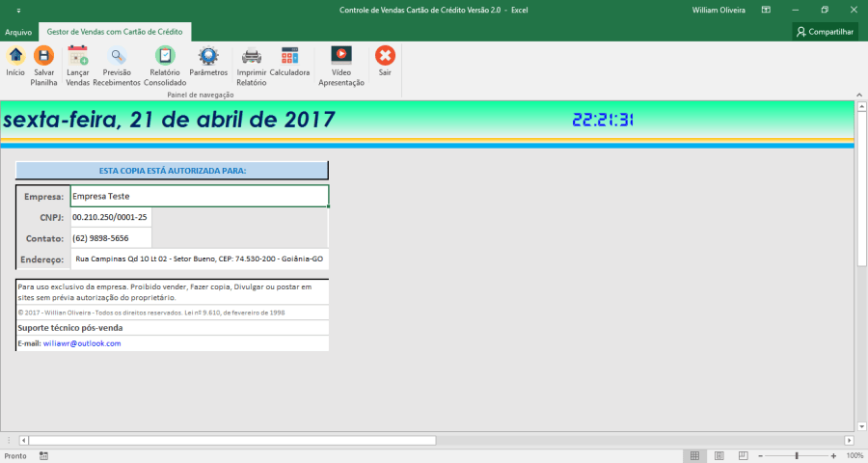
Task: Click 'Suporte técnico pós-venda' text
Action: coord(70,328)
